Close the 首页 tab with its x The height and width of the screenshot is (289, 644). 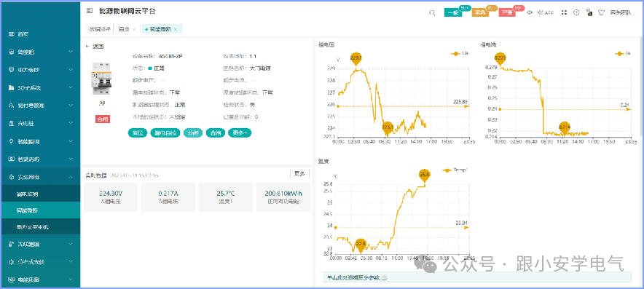tap(134, 30)
